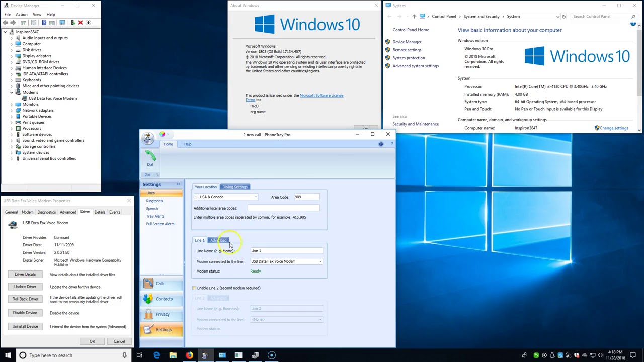This screenshot has height=362, width=644.
Task: Click the Line Name field containing Line 1
Action: [286, 251]
